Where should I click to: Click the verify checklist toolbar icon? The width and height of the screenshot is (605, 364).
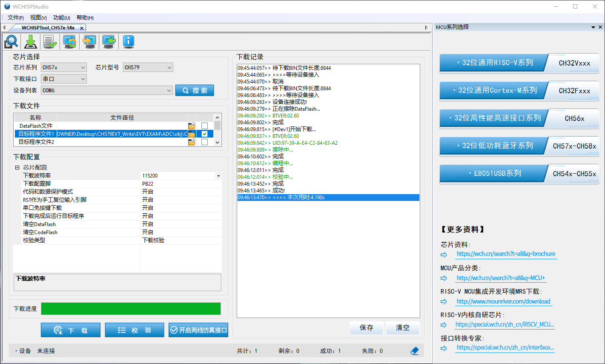tap(50, 41)
